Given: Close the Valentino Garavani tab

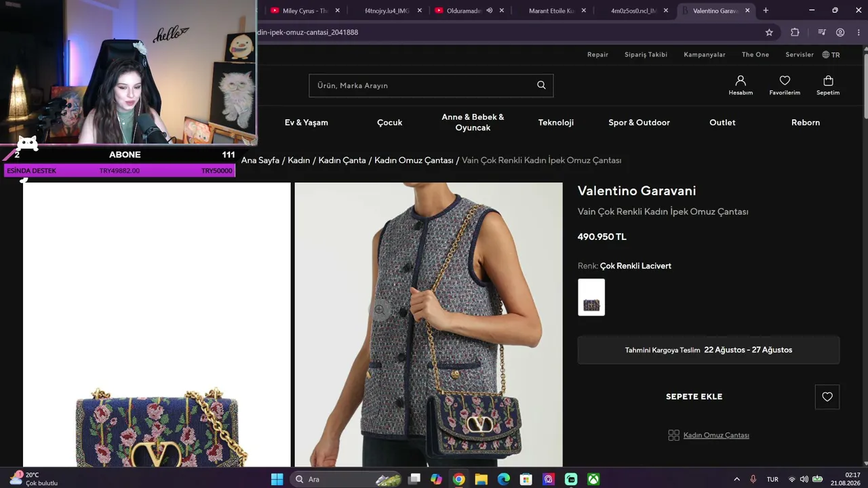Looking at the screenshot, I should pos(748,11).
